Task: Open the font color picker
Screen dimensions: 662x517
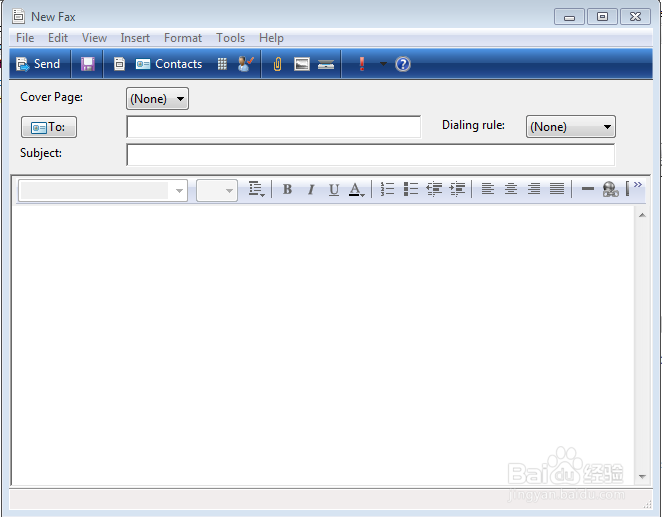Action: [356, 189]
